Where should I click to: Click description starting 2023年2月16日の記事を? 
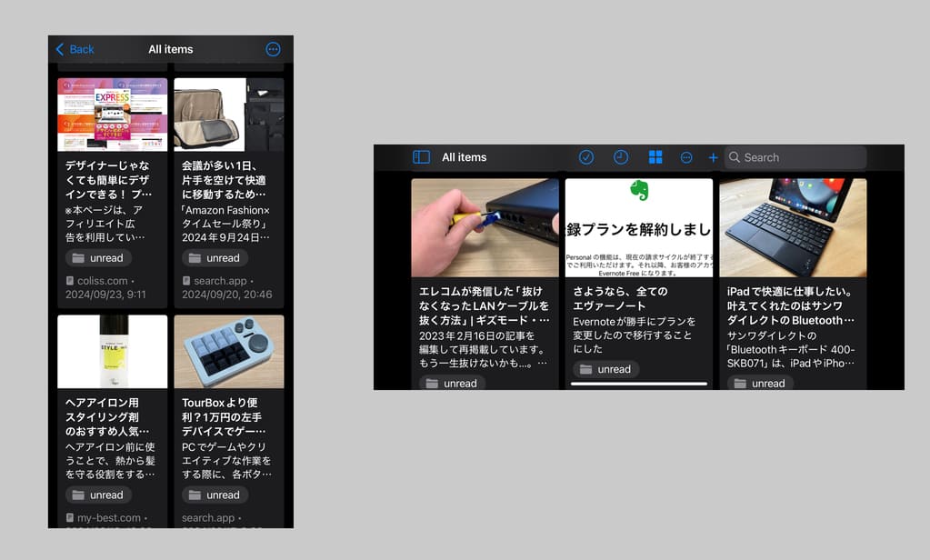484,349
